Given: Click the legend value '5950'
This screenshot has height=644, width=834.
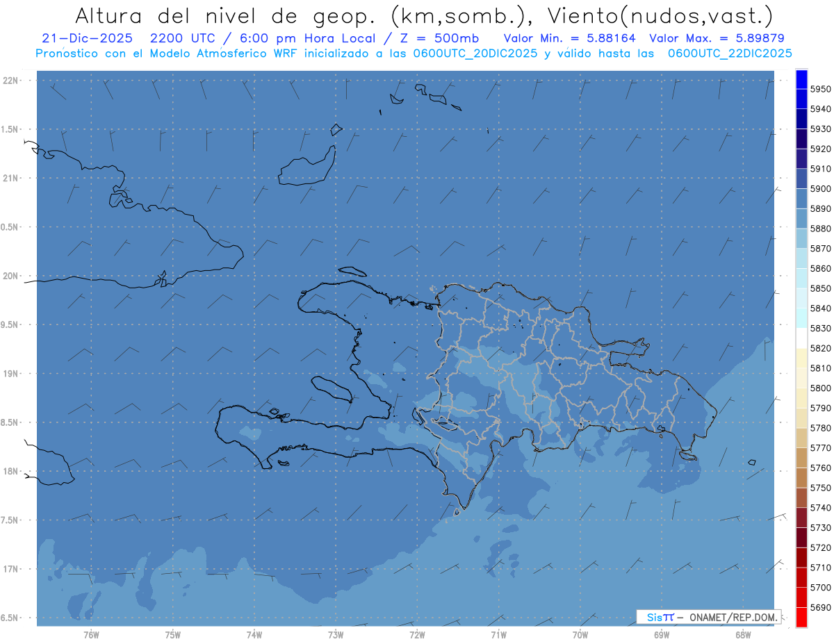Looking at the screenshot, I should [x=821, y=90].
